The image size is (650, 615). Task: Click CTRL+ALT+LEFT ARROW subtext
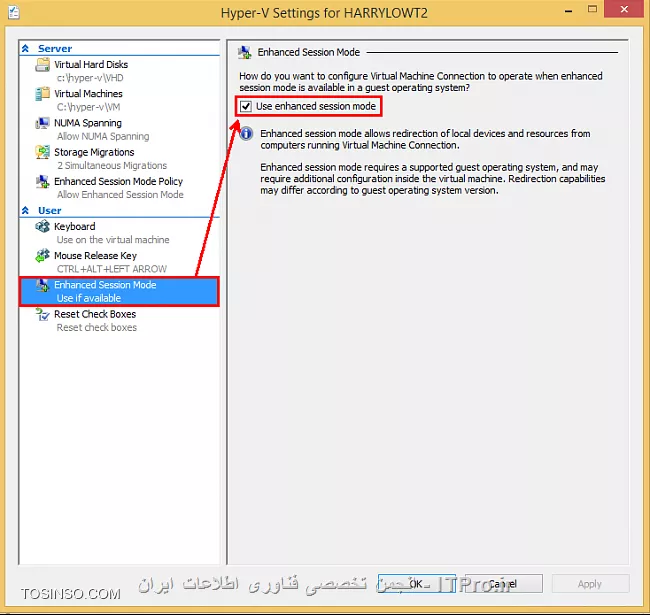[112, 269]
